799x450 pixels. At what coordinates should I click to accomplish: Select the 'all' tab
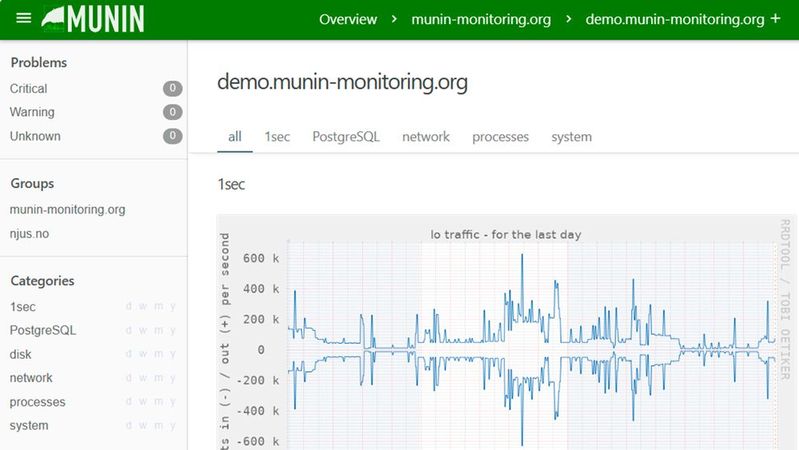click(x=235, y=137)
